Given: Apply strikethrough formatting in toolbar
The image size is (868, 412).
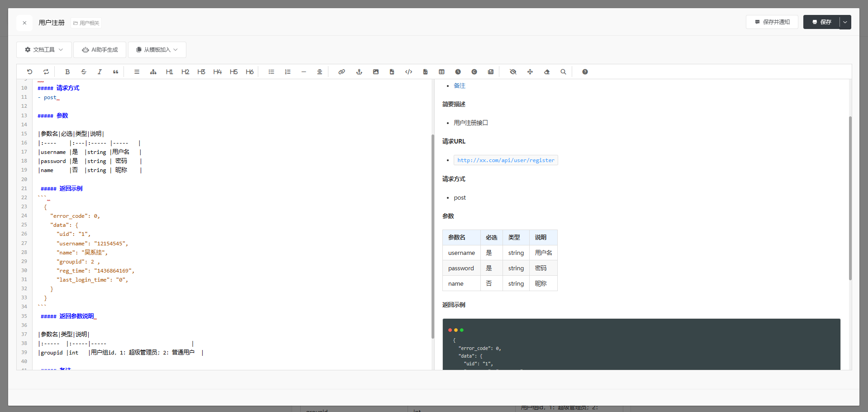Looking at the screenshot, I should coord(84,72).
